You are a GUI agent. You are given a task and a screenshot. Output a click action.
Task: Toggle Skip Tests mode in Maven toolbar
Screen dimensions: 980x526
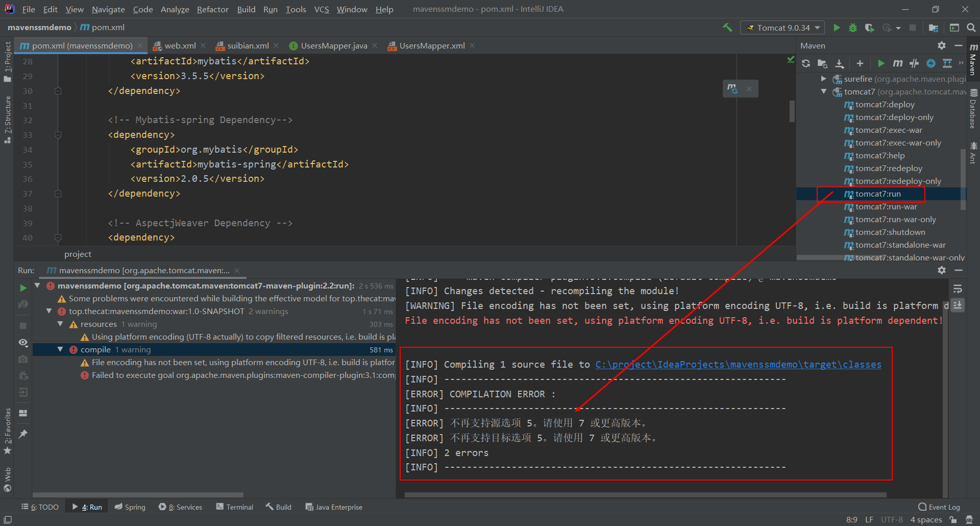pos(931,63)
